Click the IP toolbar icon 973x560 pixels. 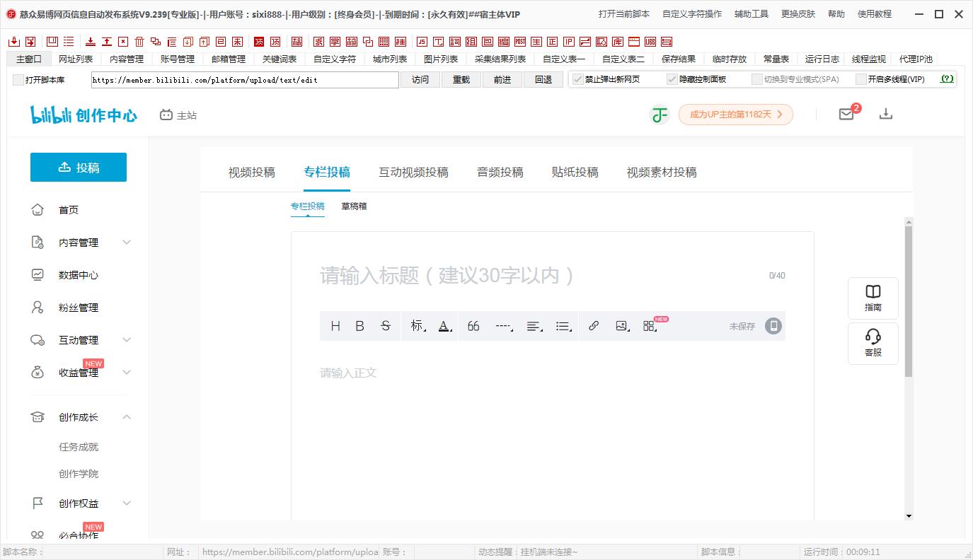pyautogui.click(x=568, y=42)
